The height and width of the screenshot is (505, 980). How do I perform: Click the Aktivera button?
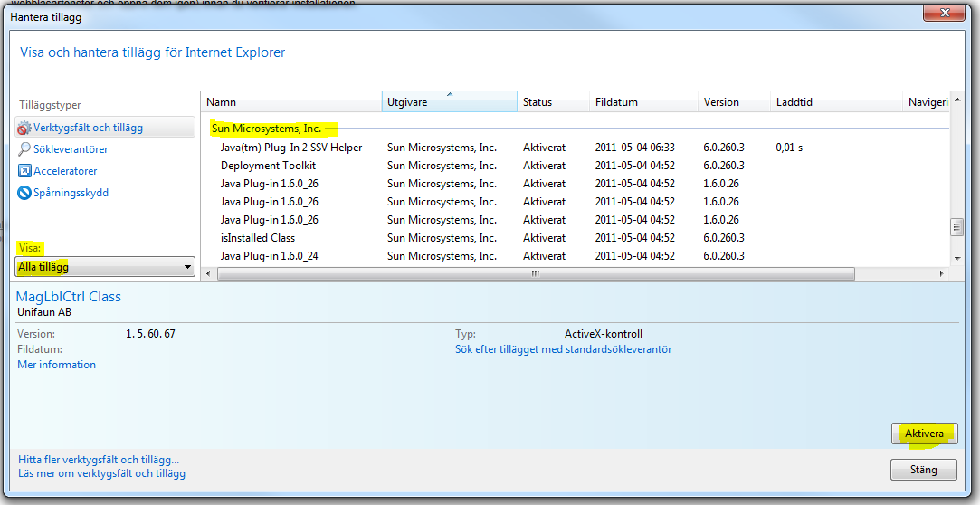click(x=924, y=434)
